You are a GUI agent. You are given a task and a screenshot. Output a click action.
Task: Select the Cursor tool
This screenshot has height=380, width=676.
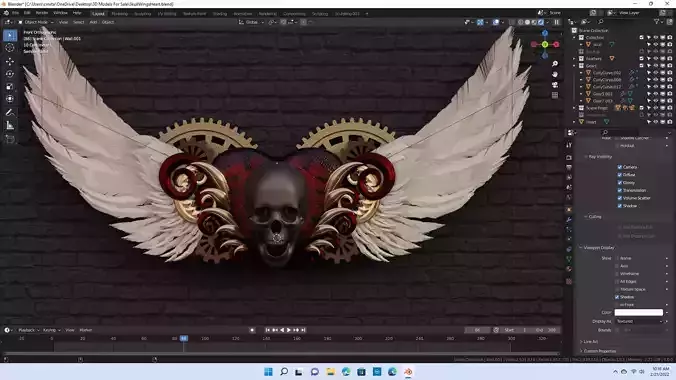pyautogui.click(x=10, y=48)
